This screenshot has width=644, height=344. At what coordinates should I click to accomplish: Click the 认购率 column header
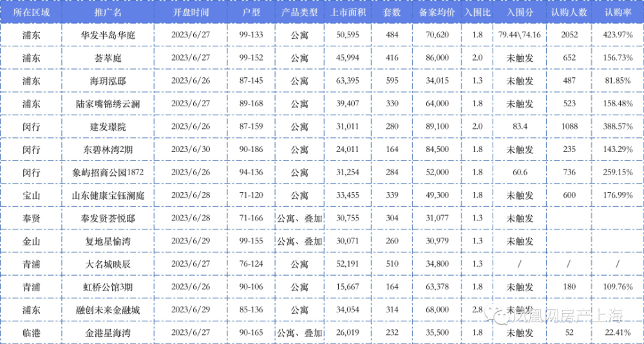pos(618,12)
